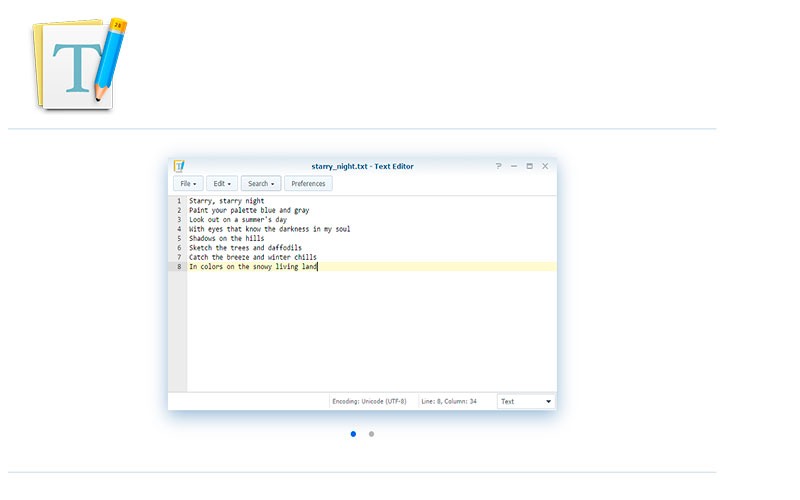
Task: Open the Search dropdown menu
Action: (261, 184)
